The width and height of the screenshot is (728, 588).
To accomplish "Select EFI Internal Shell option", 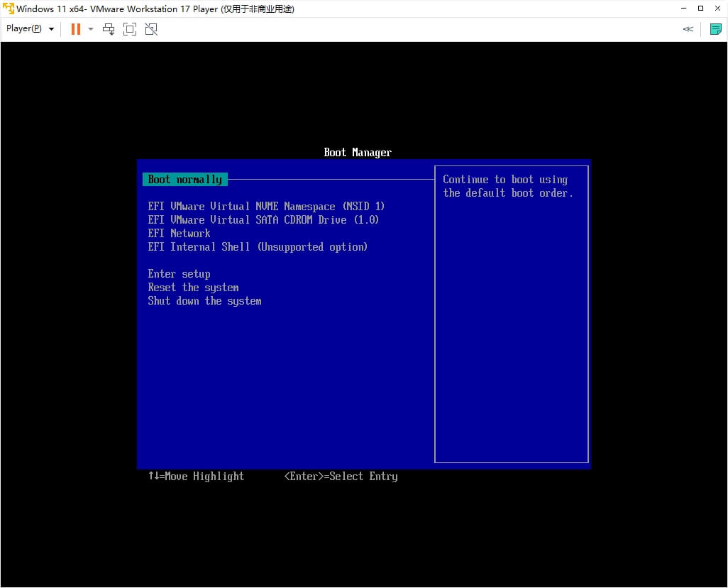I will tap(258, 247).
